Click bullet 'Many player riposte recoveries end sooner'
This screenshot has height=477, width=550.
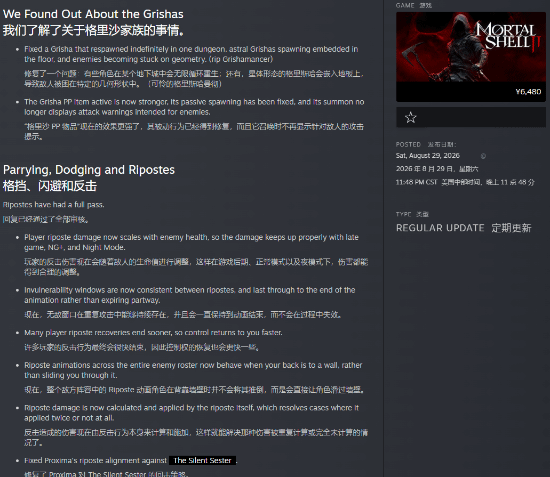coord(153,332)
